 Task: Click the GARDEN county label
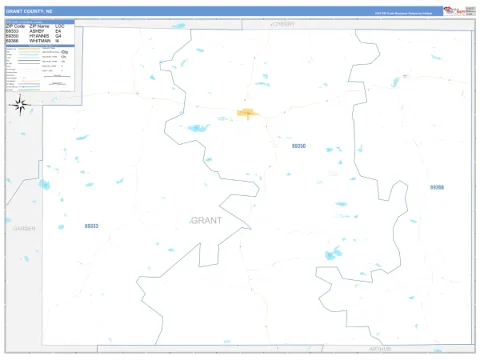24,228
